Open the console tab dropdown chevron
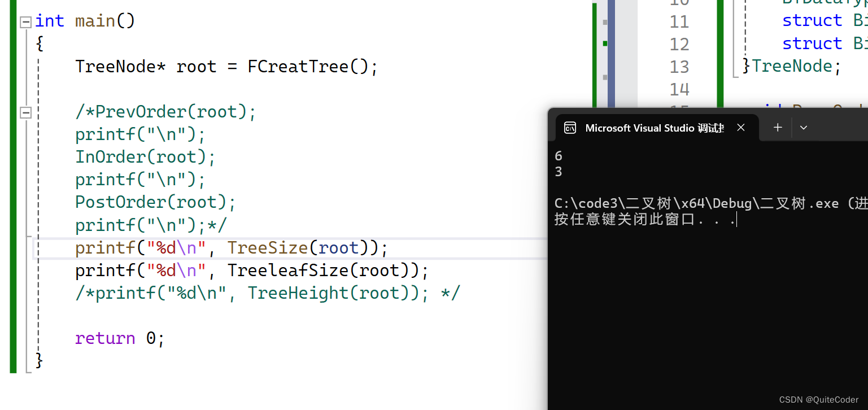Viewport: 868px width, 410px height. pos(804,128)
